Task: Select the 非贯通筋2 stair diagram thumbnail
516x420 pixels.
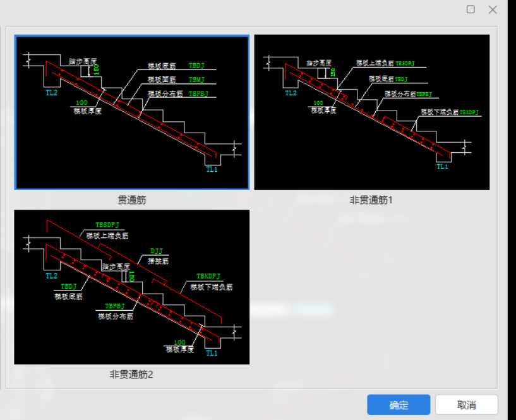Action: (x=131, y=287)
